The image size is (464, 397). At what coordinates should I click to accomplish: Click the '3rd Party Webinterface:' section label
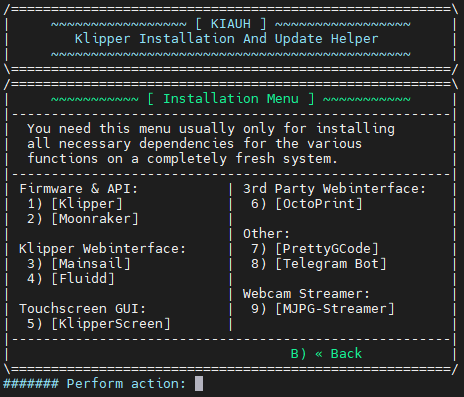tap(335, 189)
